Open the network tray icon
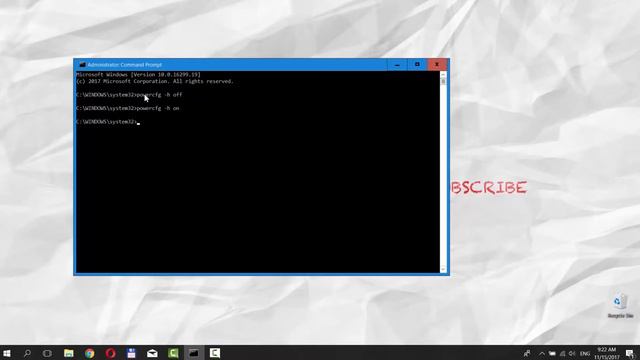This screenshot has width=640, height=360. pos(562,353)
